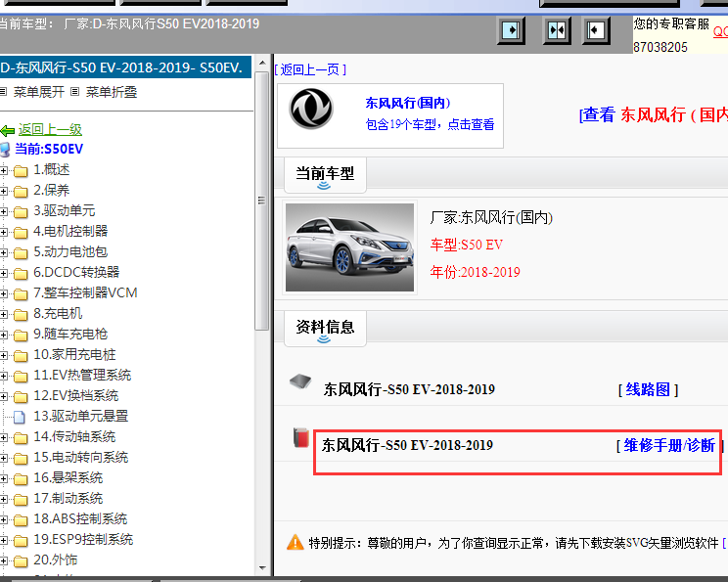Screen dimensions: 728x582
Task: Click the folder icon for 2.保养
Action: coord(21,192)
